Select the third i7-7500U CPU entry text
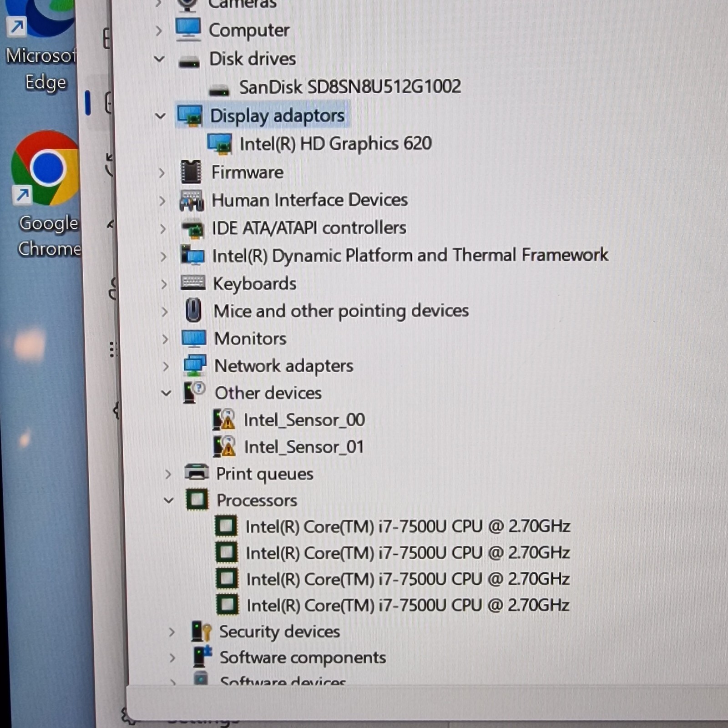The height and width of the screenshot is (728, 728). pyautogui.click(x=408, y=579)
